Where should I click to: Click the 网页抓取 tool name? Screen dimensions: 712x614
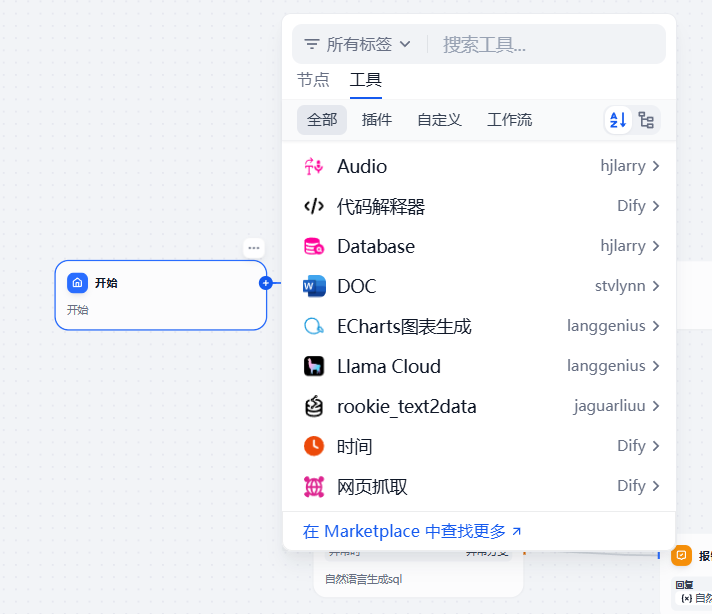pyautogui.click(x=372, y=486)
